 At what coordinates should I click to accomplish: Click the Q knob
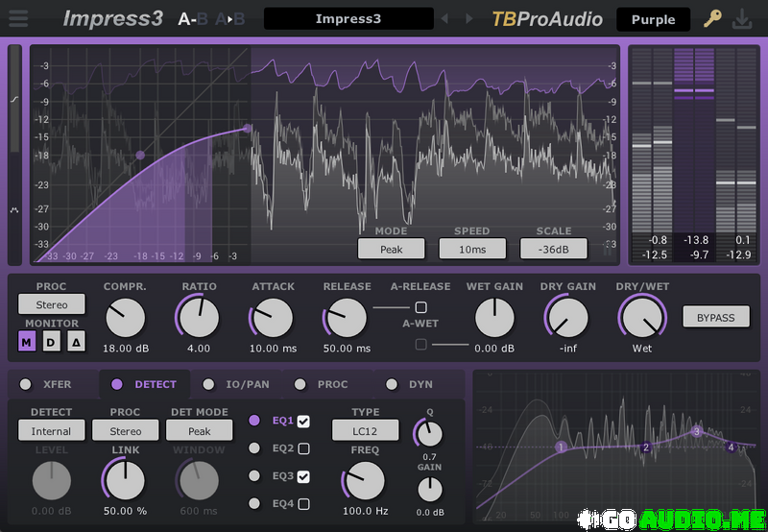(429, 433)
